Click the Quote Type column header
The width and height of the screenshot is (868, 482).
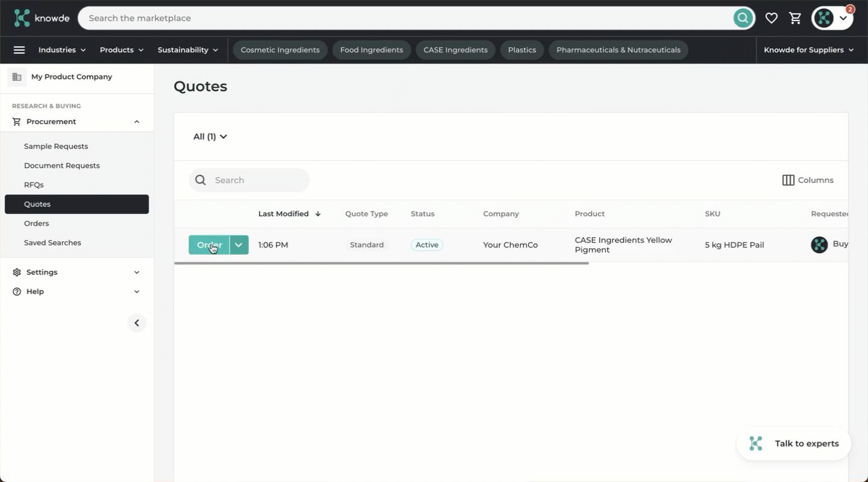click(366, 214)
